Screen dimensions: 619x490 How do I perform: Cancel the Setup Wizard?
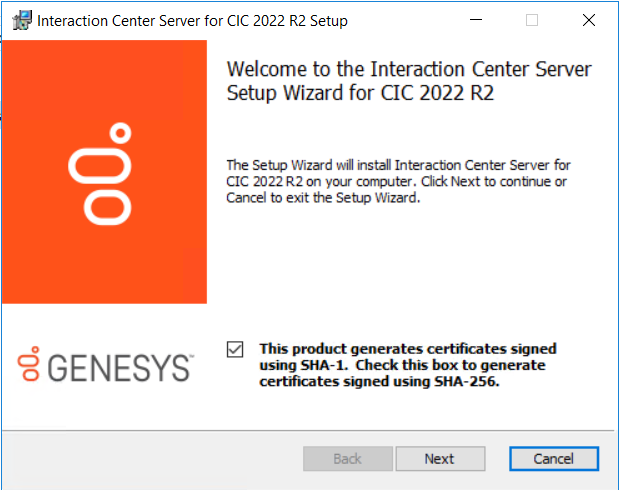pos(553,459)
